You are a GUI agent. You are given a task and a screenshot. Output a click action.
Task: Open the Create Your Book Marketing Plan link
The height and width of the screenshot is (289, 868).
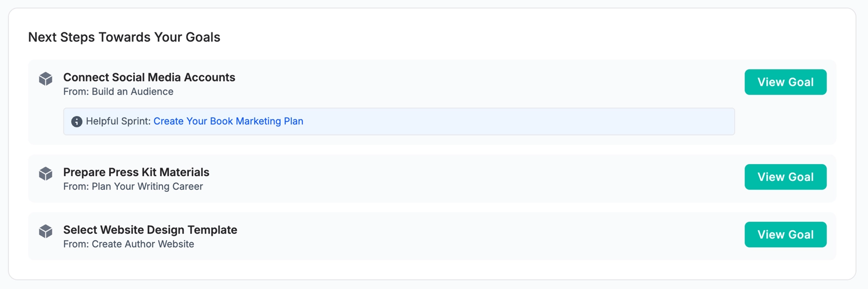tap(228, 121)
